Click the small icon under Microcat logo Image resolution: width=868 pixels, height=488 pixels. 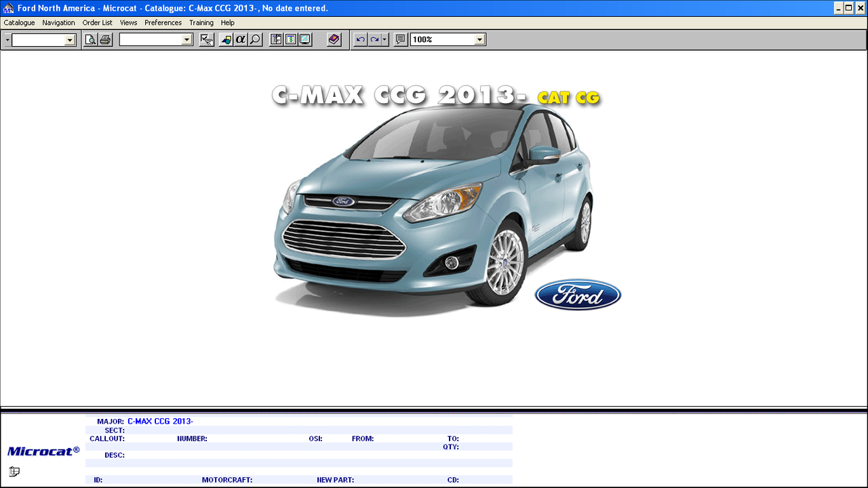14,472
